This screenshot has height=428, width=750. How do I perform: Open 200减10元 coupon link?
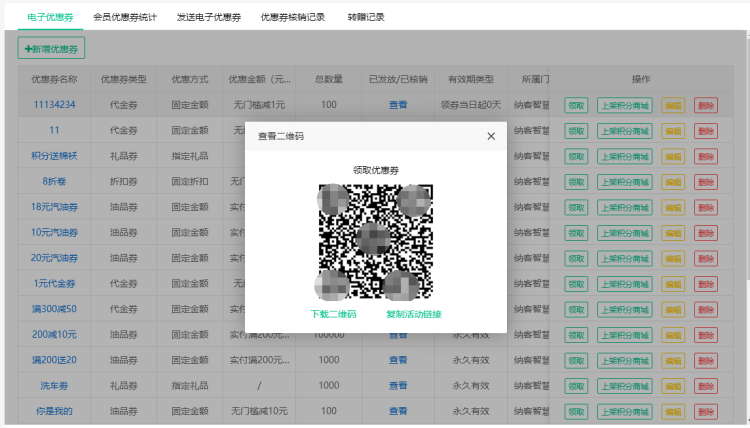(x=54, y=335)
